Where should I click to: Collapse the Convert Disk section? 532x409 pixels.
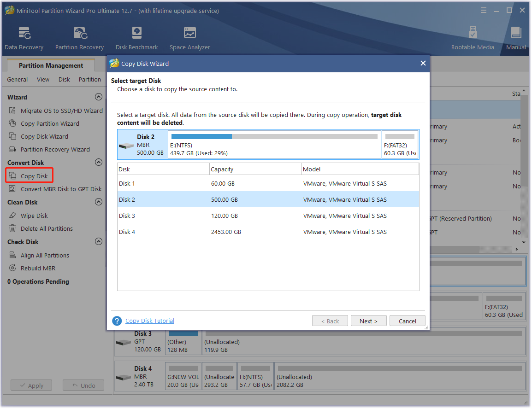(98, 162)
